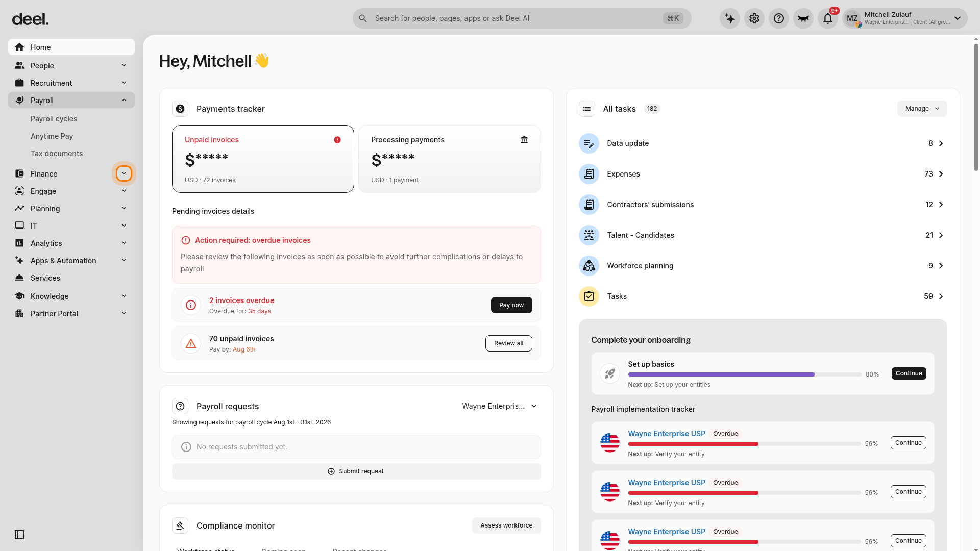Open the Tasks row arrow showing 59
980x551 pixels.
[941, 296]
